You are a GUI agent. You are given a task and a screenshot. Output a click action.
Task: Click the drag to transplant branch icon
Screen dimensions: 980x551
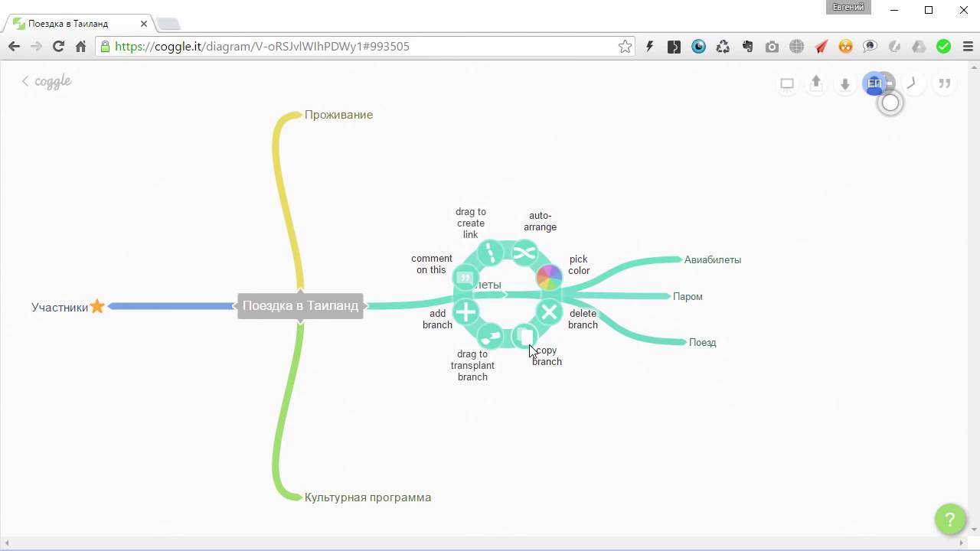pos(490,336)
